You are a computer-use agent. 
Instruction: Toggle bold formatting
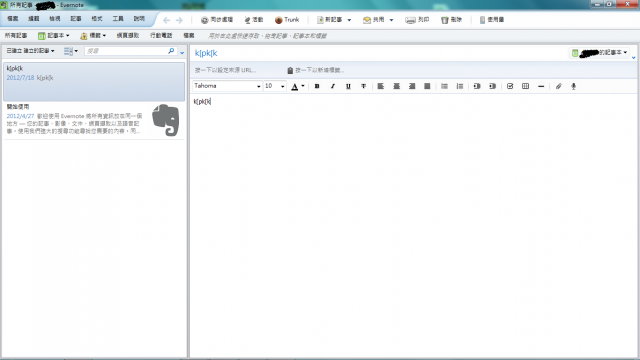click(317, 86)
